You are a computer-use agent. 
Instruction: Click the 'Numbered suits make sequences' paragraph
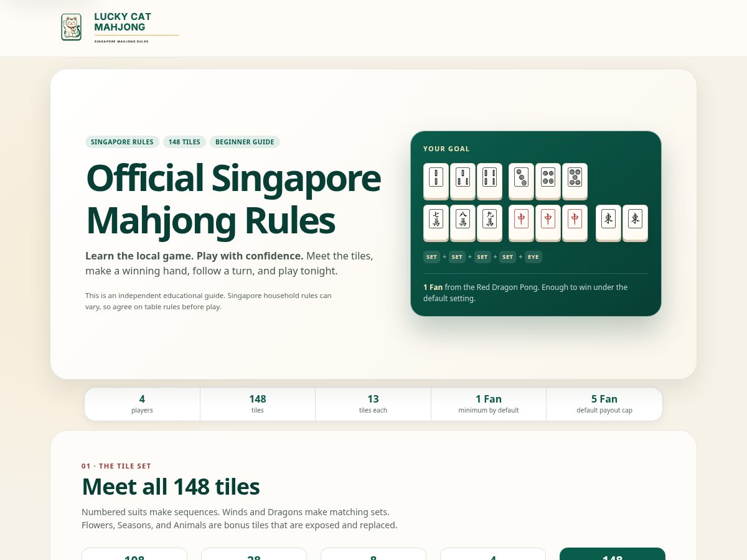point(240,518)
